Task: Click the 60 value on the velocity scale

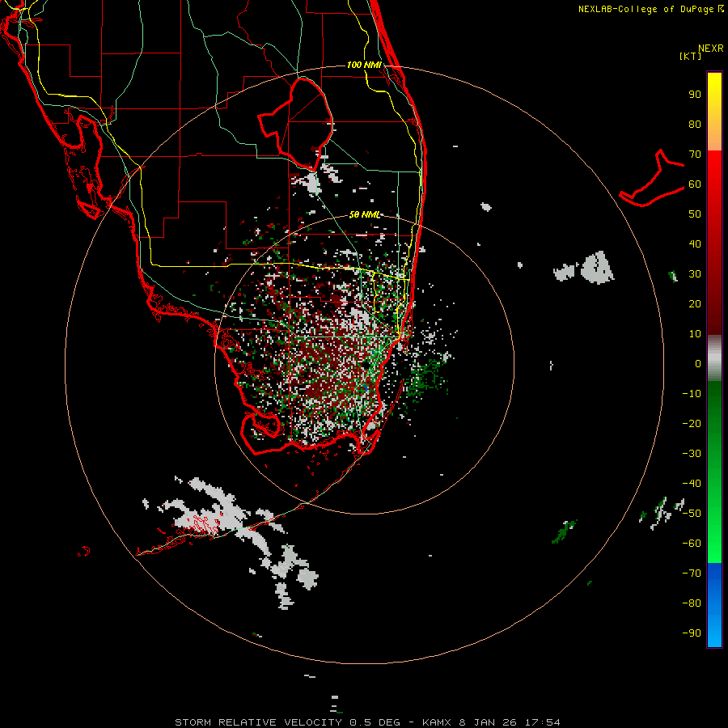Action: [695, 184]
